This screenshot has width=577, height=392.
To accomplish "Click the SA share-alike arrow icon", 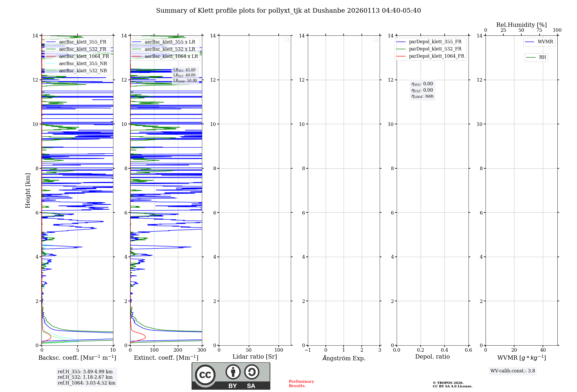I will [252, 372].
